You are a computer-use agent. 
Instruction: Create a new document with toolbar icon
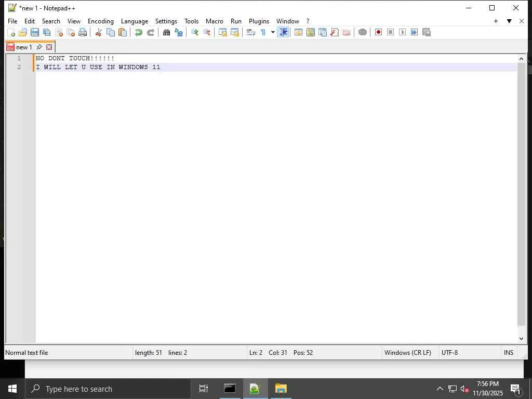click(x=11, y=32)
